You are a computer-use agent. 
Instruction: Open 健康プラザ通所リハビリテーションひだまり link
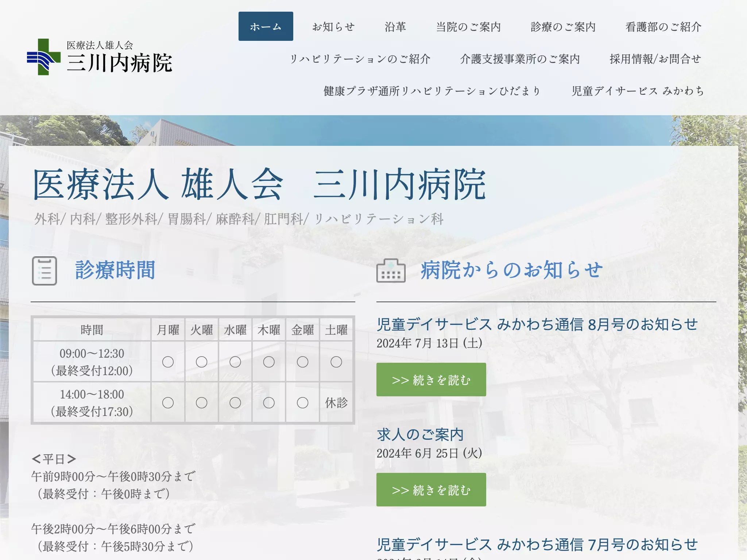tap(432, 91)
